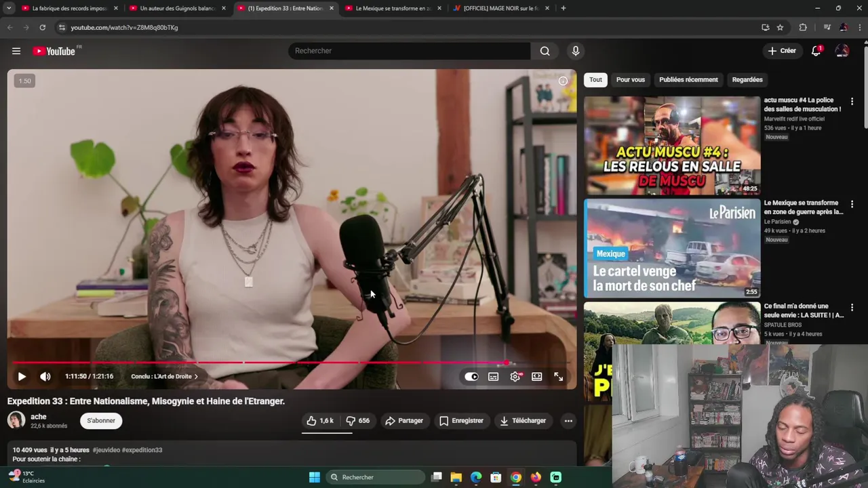Go back in browser history
868x488 pixels.
pyautogui.click(x=9, y=28)
